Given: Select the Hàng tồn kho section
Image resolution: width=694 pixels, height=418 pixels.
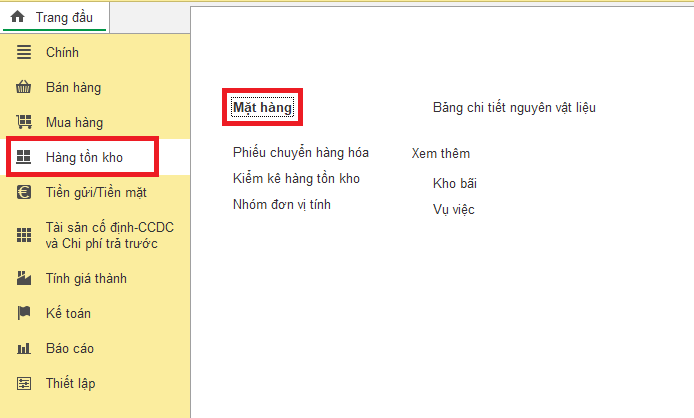Looking at the screenshot, I should pyautogui.click(x=84, y=157).
